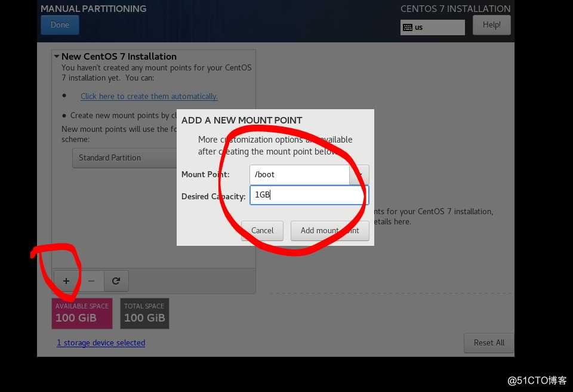The height and width of the screenshot is (392, 573).
Task: Select the us keyboard layout indicator
Action: pos(432,27)
